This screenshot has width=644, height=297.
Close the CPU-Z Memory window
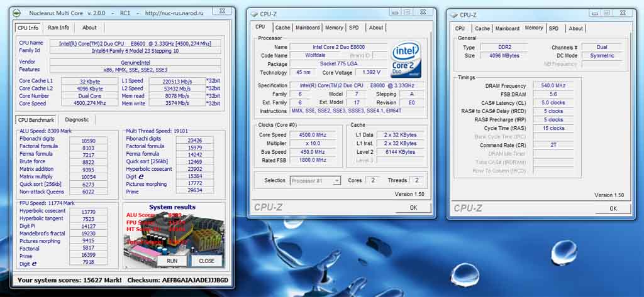[x=623, y=13]
